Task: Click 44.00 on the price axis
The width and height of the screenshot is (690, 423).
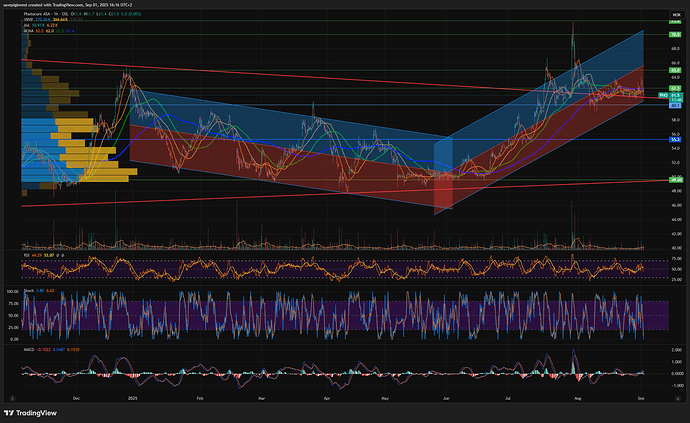Action: point(676,219)
